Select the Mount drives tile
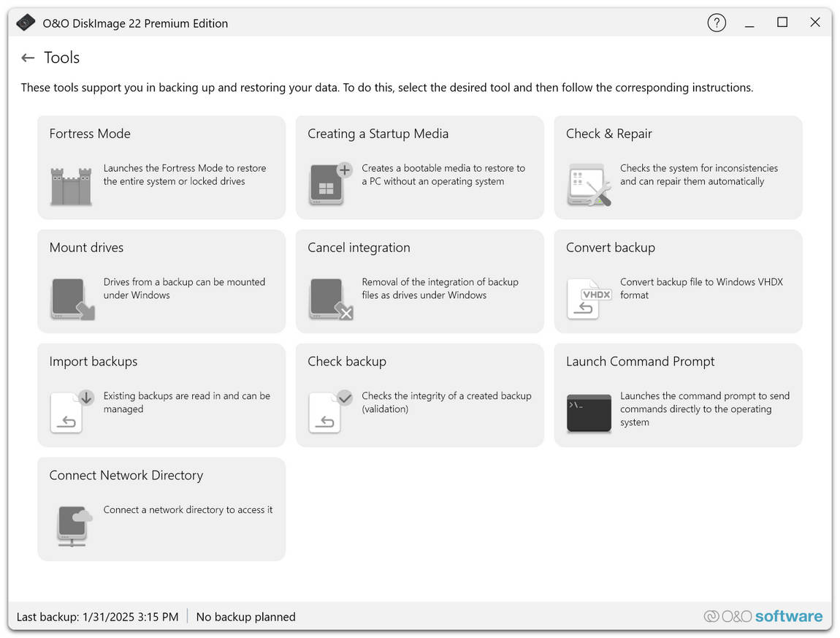 point(161,281)
